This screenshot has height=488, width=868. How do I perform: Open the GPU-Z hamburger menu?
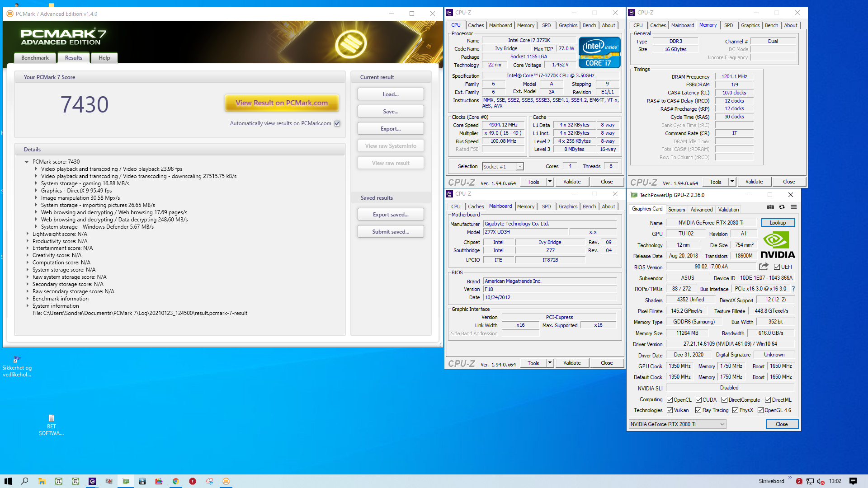793,207
